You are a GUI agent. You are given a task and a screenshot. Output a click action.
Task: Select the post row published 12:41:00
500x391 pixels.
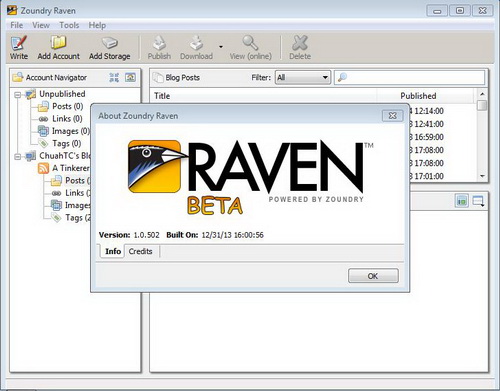click(x=427, y=124)
